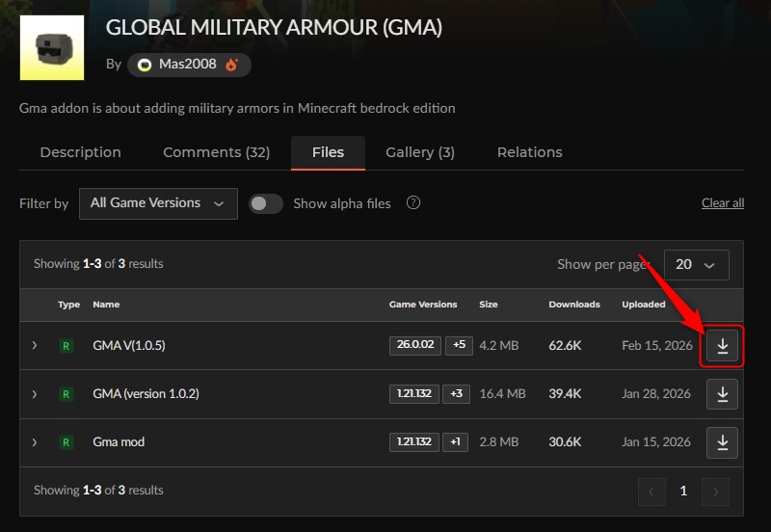Click the Uploaded column header
771x532 pixels.
[643, 305]
